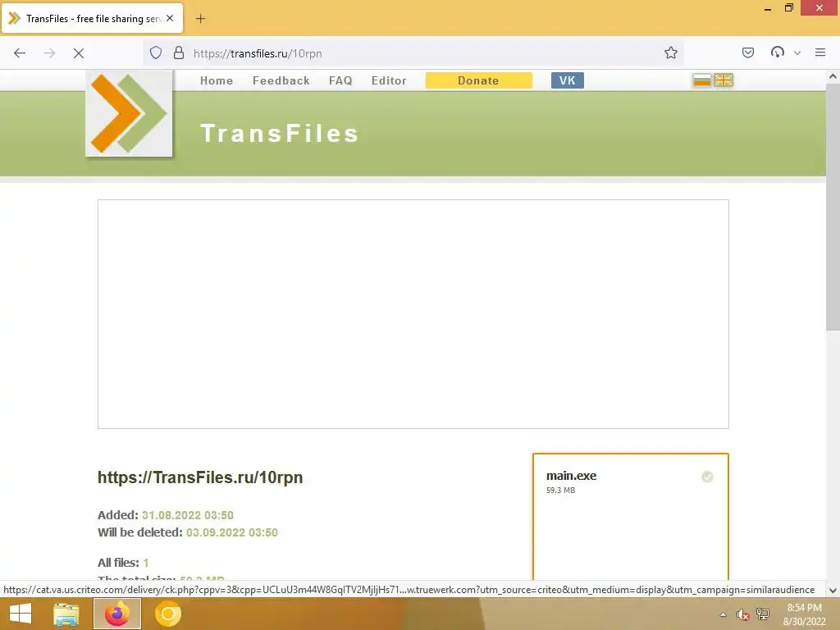View site security padlock info
The image size is (840, 630).
[x=179, y=53]
